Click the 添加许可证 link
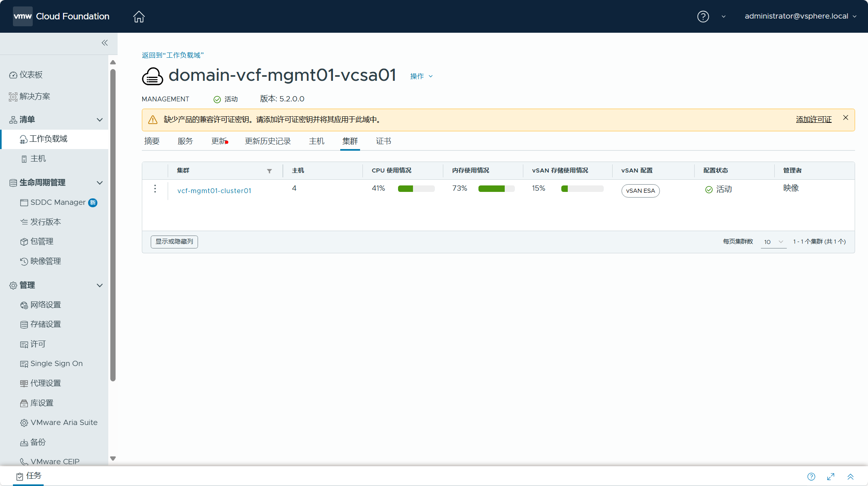 click(x=813, y=120)
